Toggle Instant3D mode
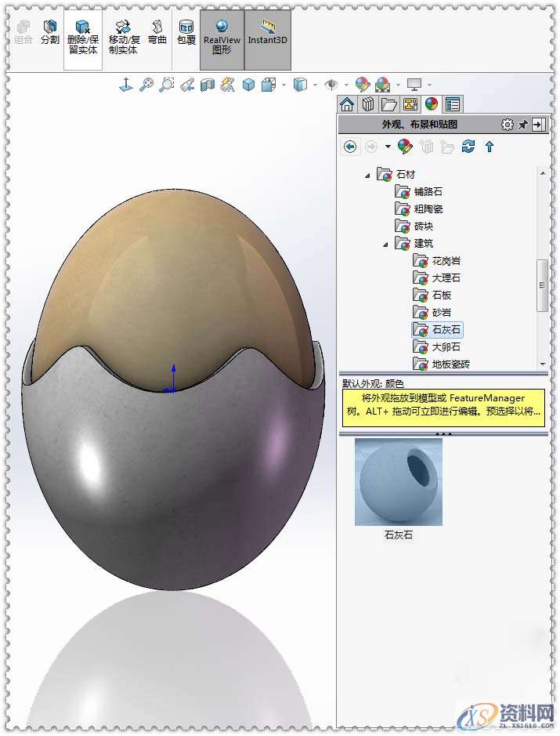Screen dimensions: 560x736 tap(267, 38)
